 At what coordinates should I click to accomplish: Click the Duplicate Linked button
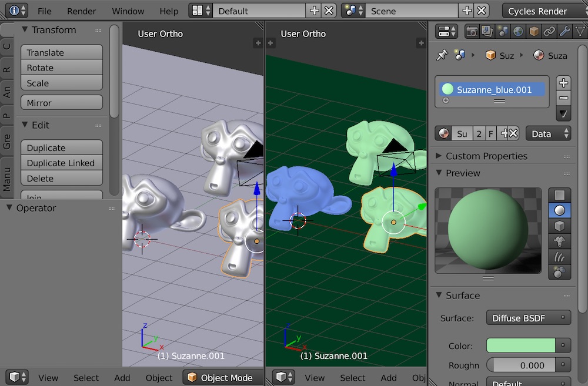pyautogui.click(x=62, y=163)
